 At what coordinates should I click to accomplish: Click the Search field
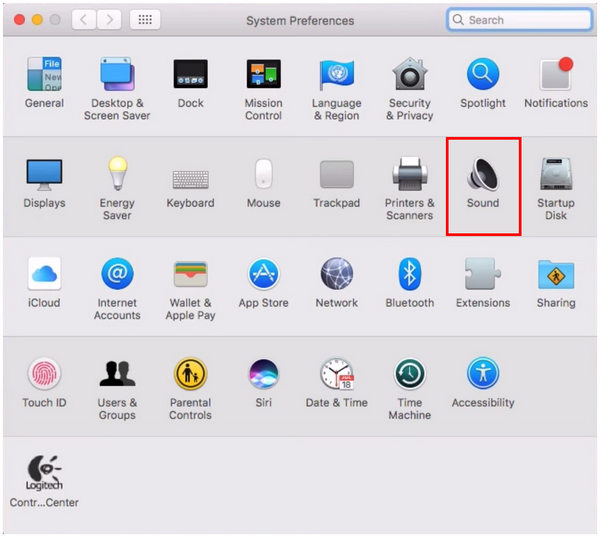[x=520, y=20]
